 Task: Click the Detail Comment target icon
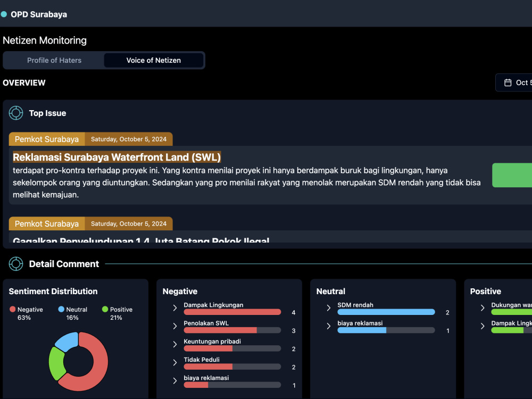(x=16, y=264)
